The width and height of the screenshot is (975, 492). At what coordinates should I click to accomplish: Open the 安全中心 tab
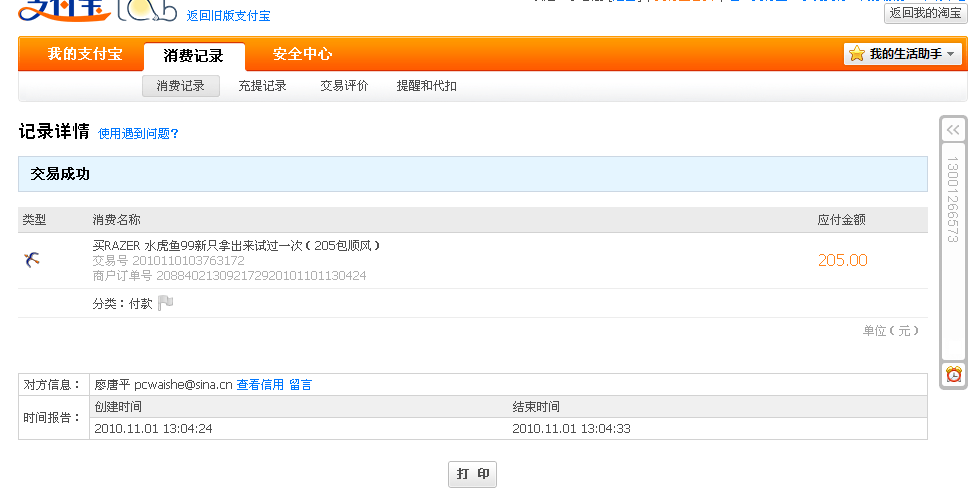pos(302,54)
